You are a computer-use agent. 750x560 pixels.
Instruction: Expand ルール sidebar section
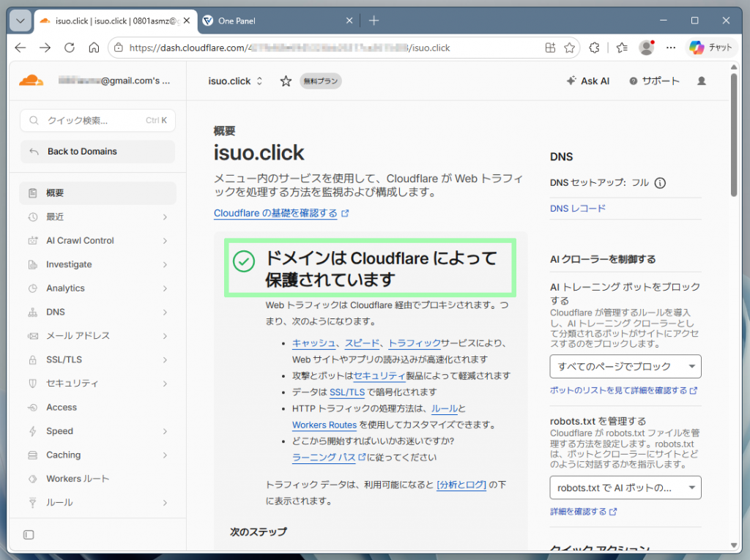pyautogui.click(x=97, y=503)
